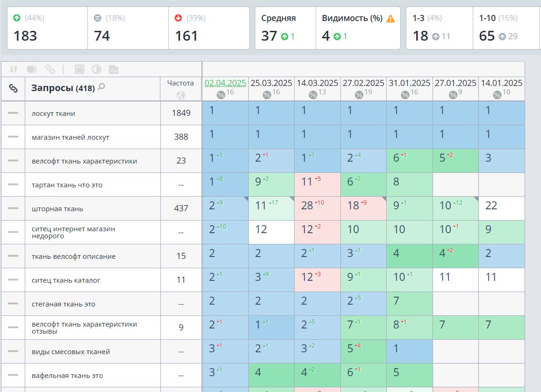Open the 02.04.2025 date link
Screen dimensions: 541x392
tap(225, 83)
